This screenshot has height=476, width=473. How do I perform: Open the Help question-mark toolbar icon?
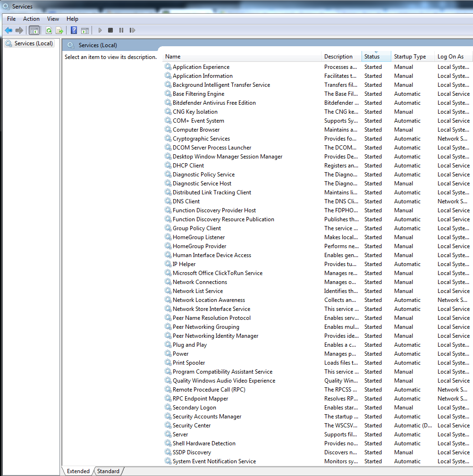click(74, 30)
